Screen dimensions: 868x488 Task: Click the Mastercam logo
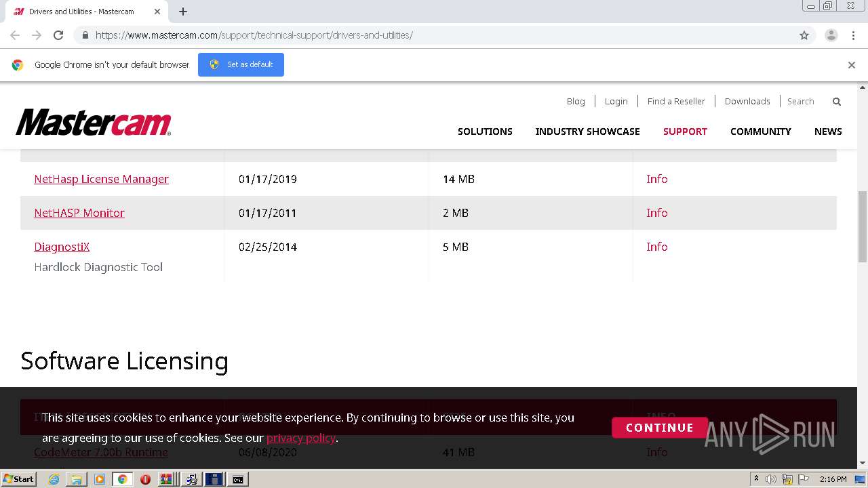click(x=94, y=123)
